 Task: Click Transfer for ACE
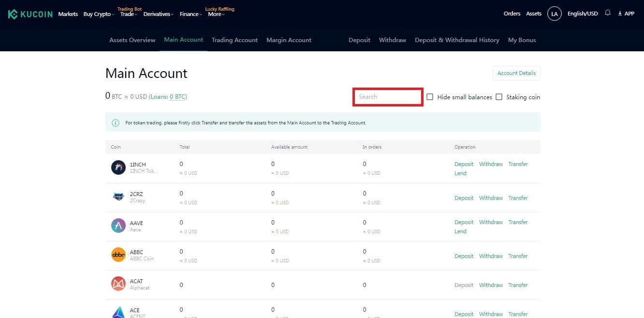[x=518, y=314]
